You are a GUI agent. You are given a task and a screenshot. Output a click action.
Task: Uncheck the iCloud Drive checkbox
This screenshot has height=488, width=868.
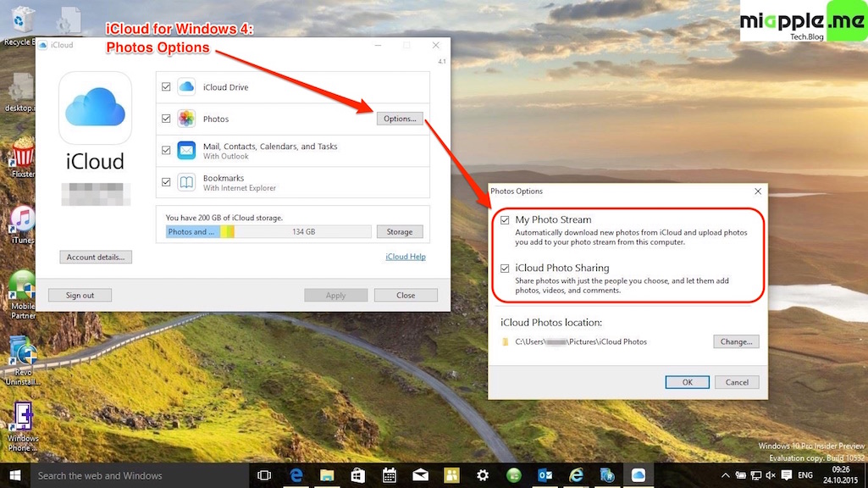(x=166, y=87)
